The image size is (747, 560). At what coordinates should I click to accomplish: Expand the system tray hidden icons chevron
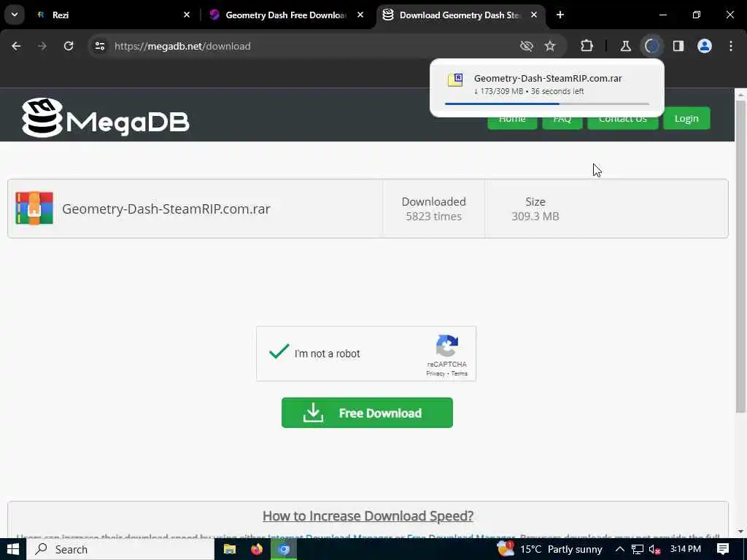point(620,549)
